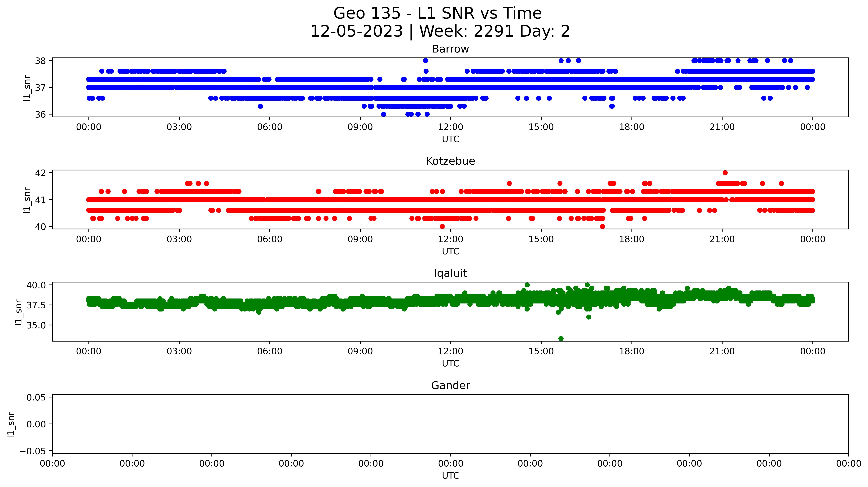The width and height of the screenshot is (868, 487).
Task: Click the "15:00" tick under the Iqaluit plot
Action: [541, 351]
